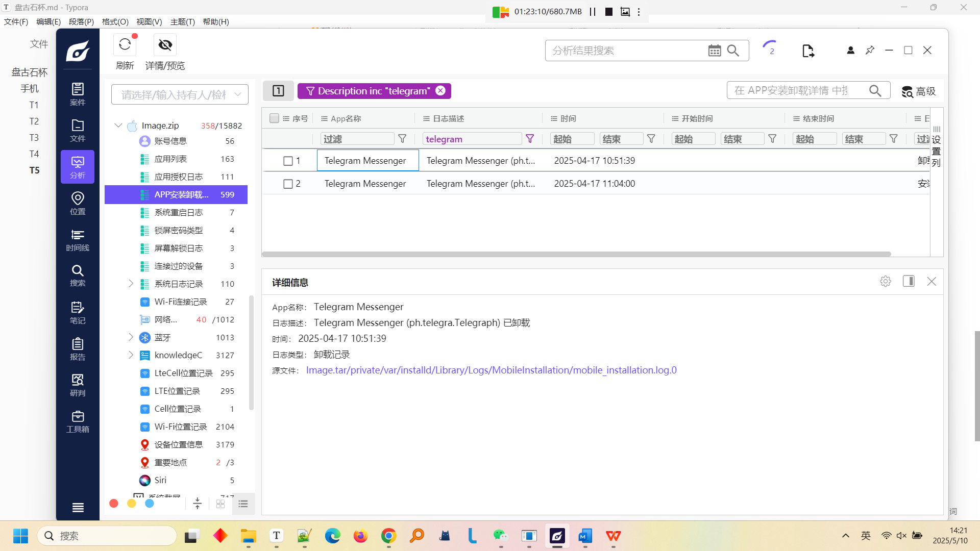Close the 详细信息 detail panel
The image size is (980, 551).
pyautogui.click(x=932, y=281)
